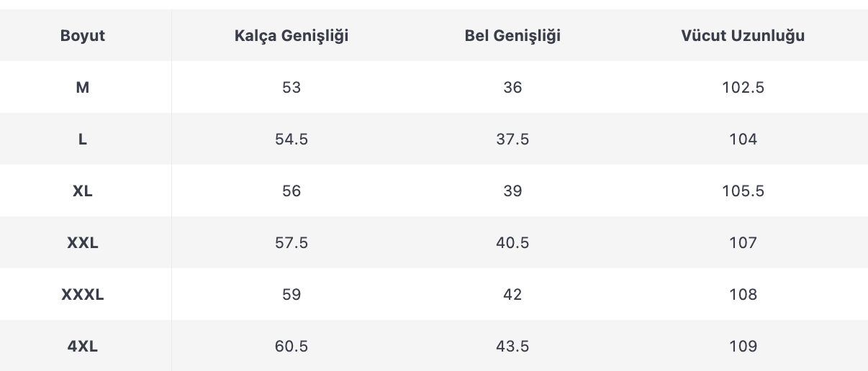Screen dimensions: 868x371
Task: Click waist width value 39
Action: pos(512,191)
